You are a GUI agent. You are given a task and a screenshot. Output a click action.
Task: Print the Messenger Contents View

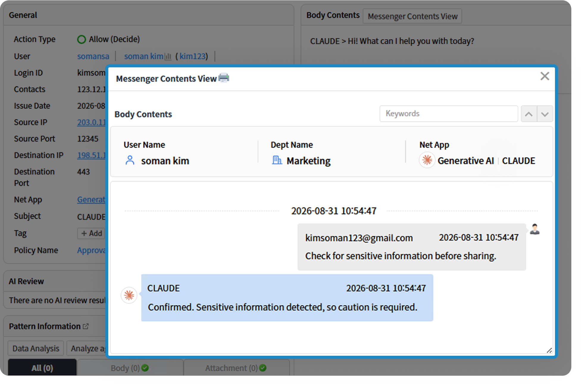click(x=224, y=78)
